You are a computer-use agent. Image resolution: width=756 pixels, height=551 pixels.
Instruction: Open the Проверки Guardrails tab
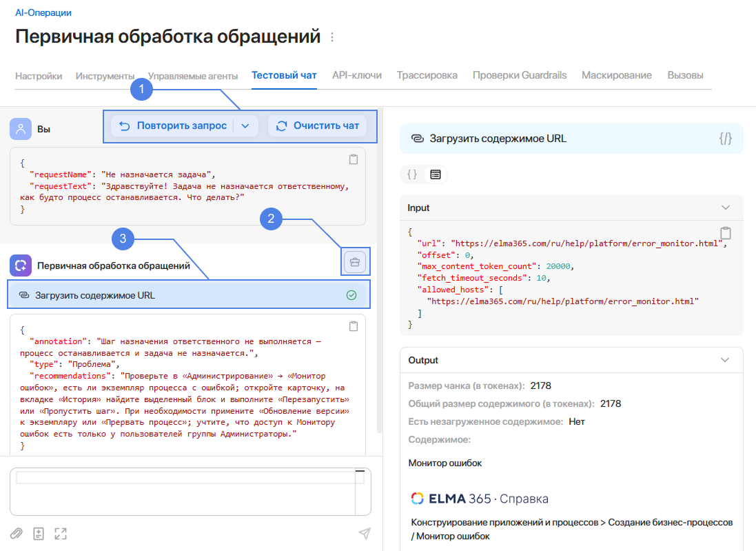point(519,75)
